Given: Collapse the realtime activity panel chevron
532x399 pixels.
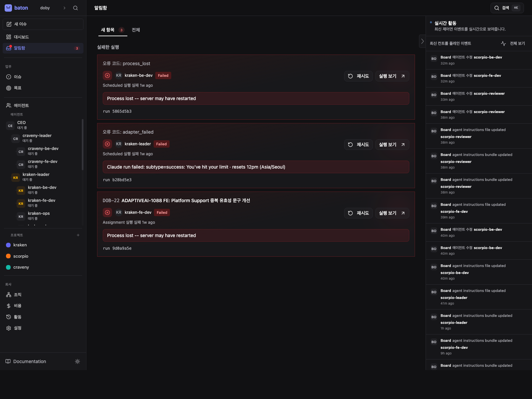Looking at the screenshot, I should (422, 41).
